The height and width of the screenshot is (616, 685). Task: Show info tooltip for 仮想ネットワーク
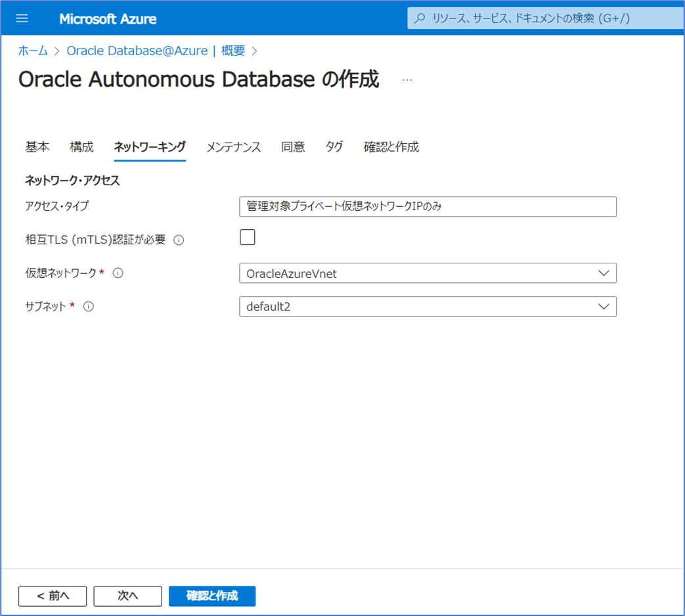118,273
